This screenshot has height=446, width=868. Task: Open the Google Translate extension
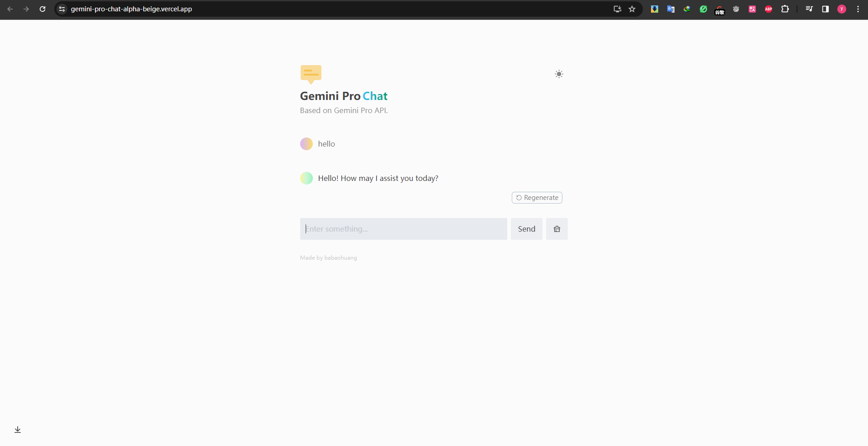coord(671,9)
